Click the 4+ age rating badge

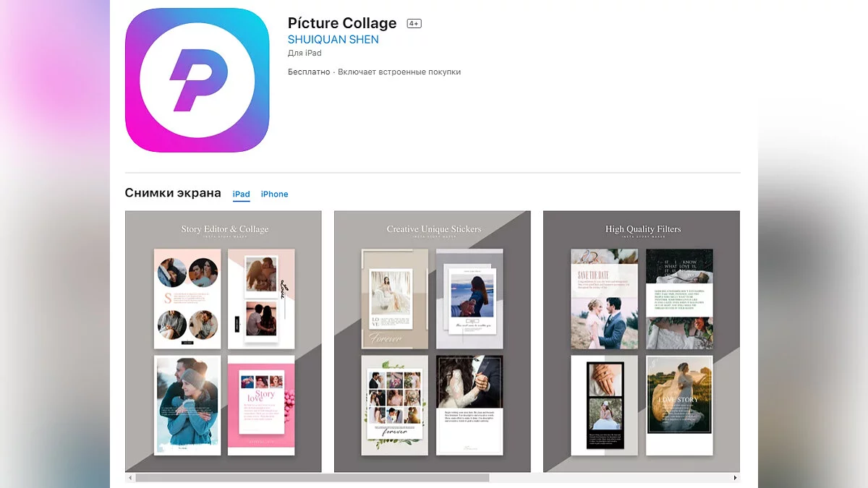[x=414, y=24]
